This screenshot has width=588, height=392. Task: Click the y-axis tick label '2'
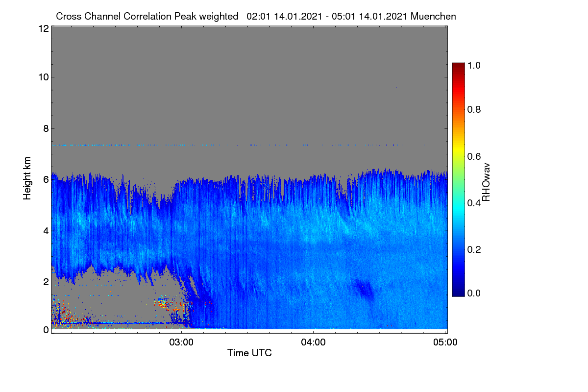tap(46, 282)
